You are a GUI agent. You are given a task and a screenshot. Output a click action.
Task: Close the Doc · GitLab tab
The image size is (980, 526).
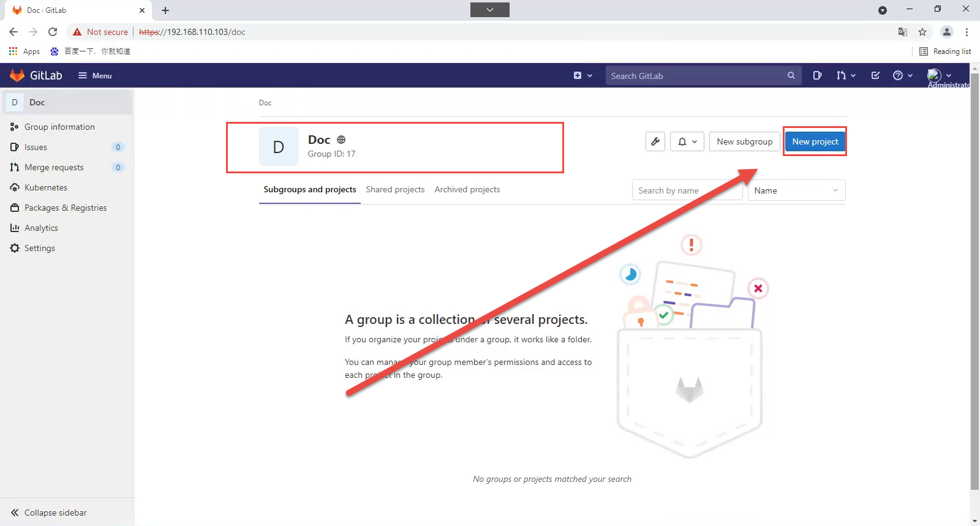pyautogui.click(x=142, y=10)
